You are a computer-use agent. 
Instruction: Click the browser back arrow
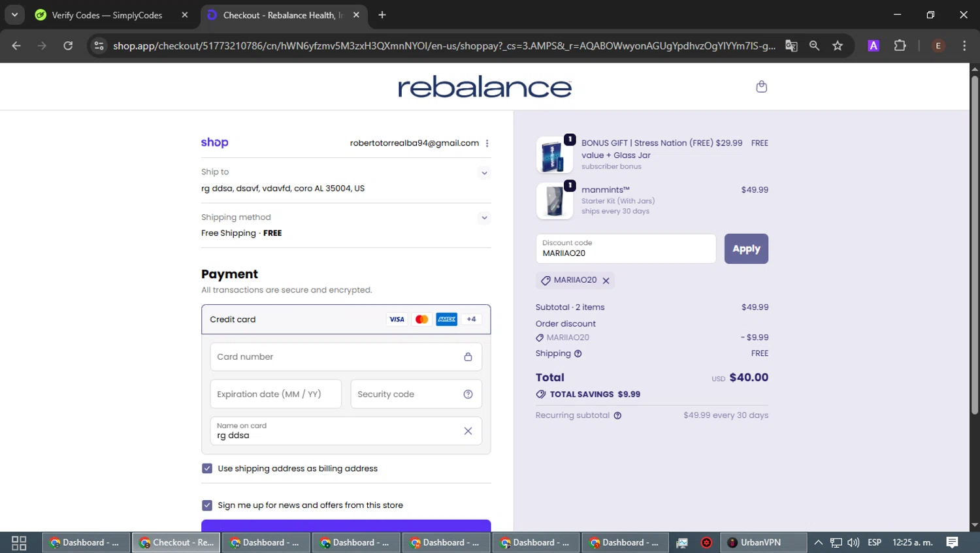pos(16,46)
